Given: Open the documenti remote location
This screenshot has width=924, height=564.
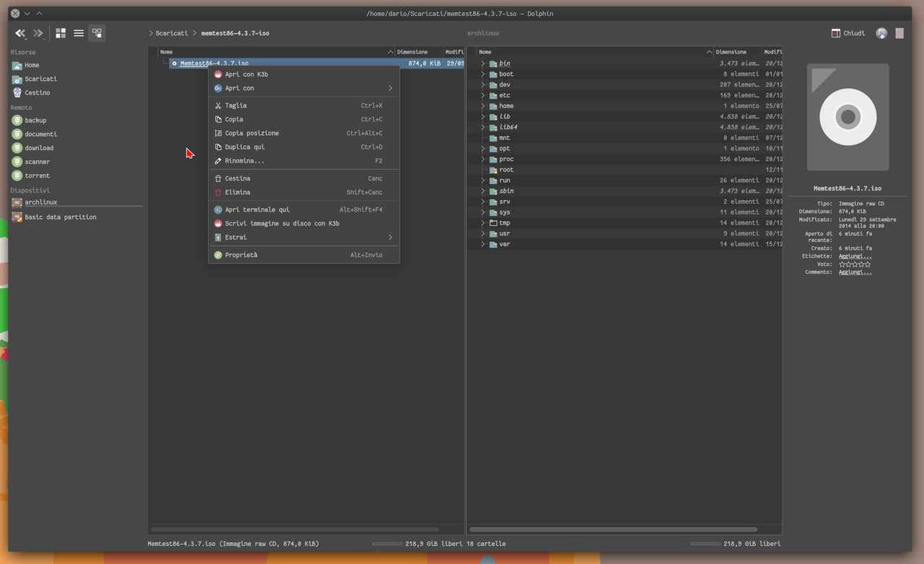Looking at the screenshot, I should tap(40, 134).
